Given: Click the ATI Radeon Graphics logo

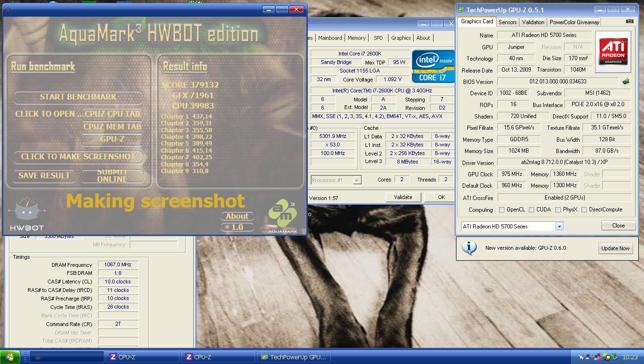Looking at the screenshot, I should [613, 52].
